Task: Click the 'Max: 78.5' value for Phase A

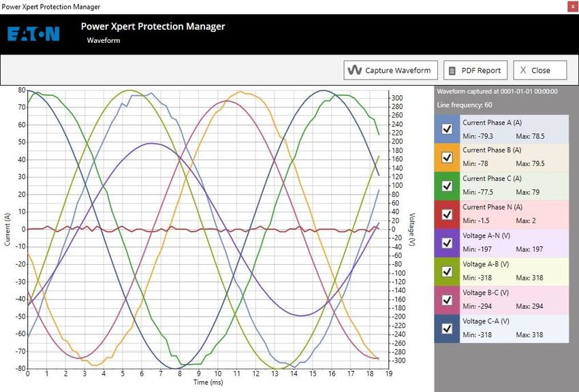Action: [x=530, y=136]
